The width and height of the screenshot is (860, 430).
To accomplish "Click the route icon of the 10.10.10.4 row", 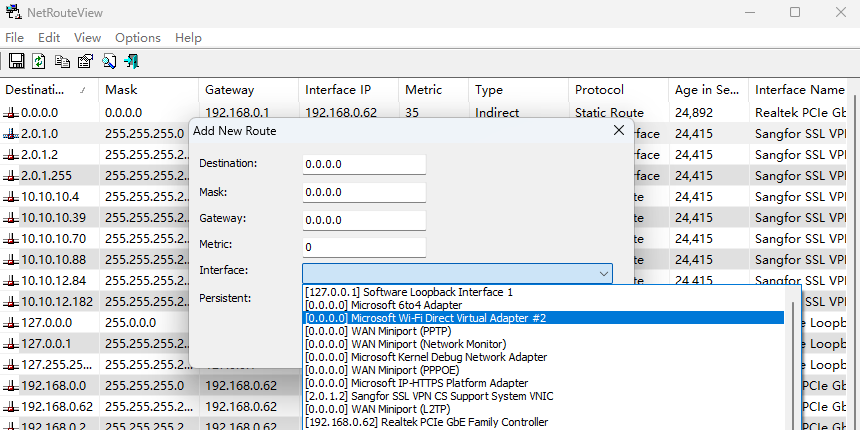I will [x=11, y=197].
